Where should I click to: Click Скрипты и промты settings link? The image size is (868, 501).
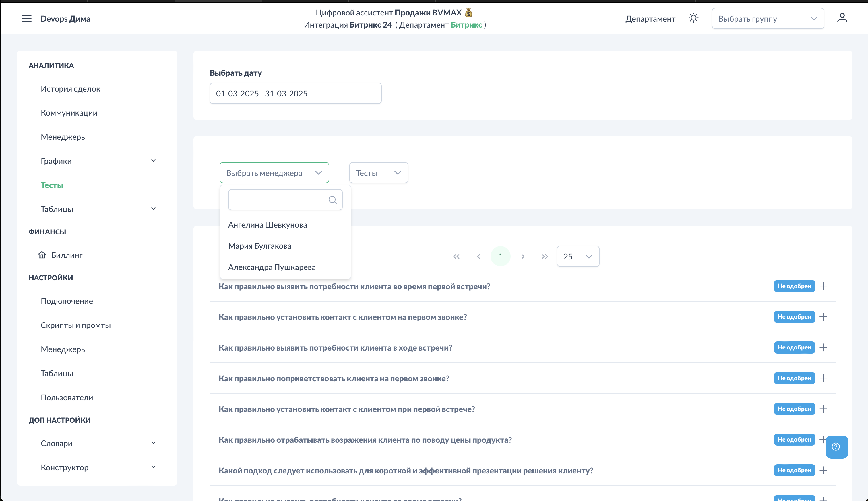pos(76,325)
